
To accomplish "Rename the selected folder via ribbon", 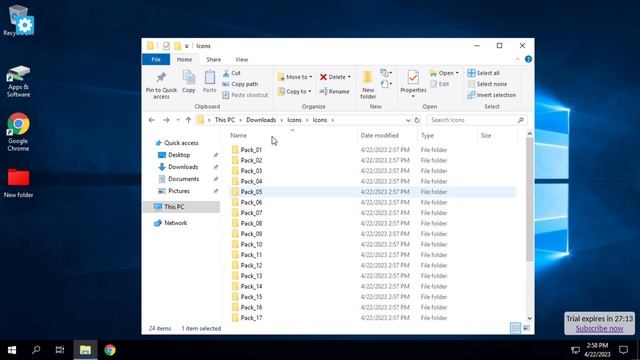I will [x=334, y=91].
